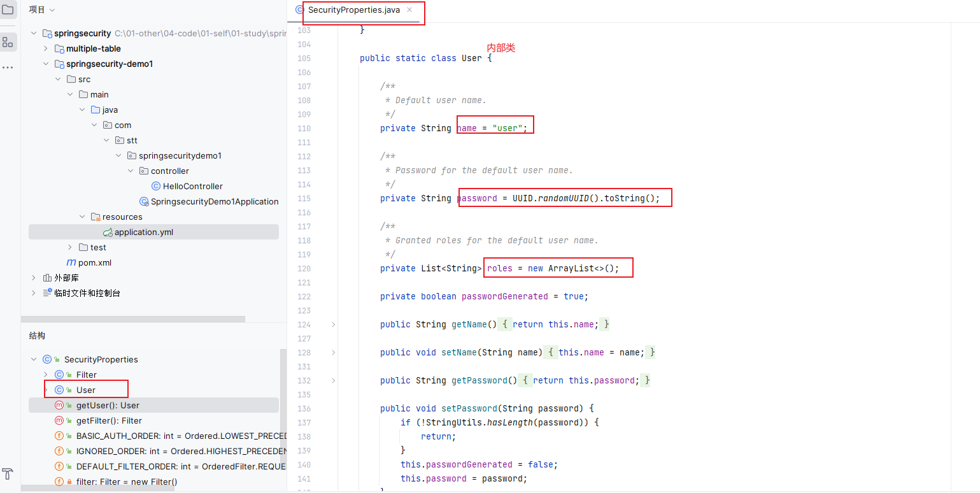Collapse SecurityProperties in structure panel
The width and height of the screenshot is (980, 493).
point(34,359)
